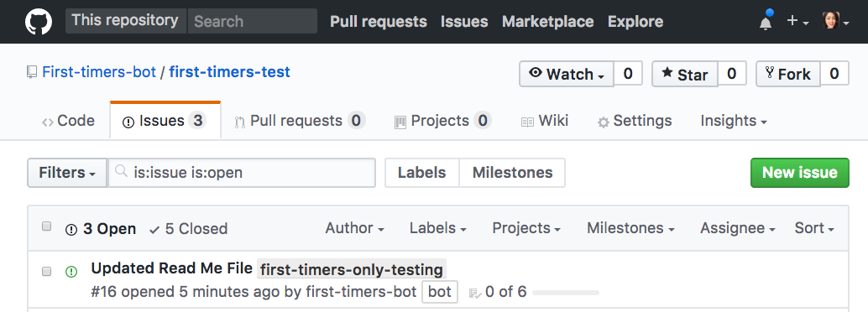The image size is (868, 312).
Task: Open the first-timers-test repository link
Action: (230, 72)
